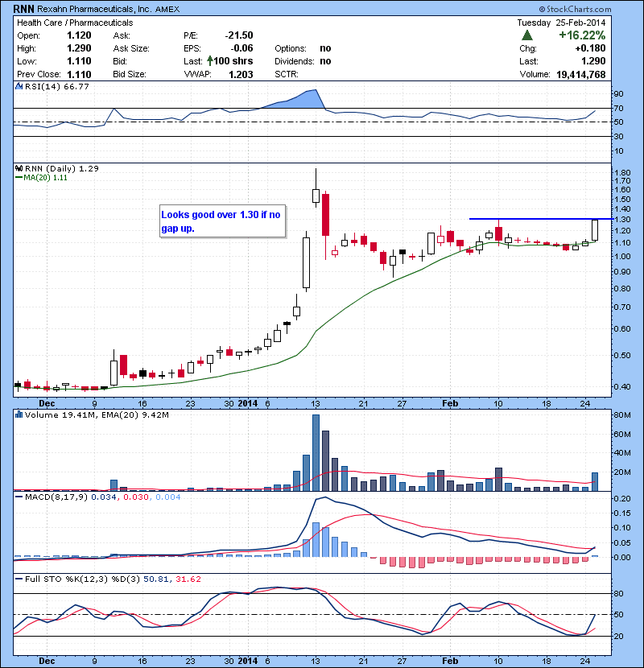Click the RSI 70 axis level label
The height and width of the screenshot is (668, 644).
[618, 109]
